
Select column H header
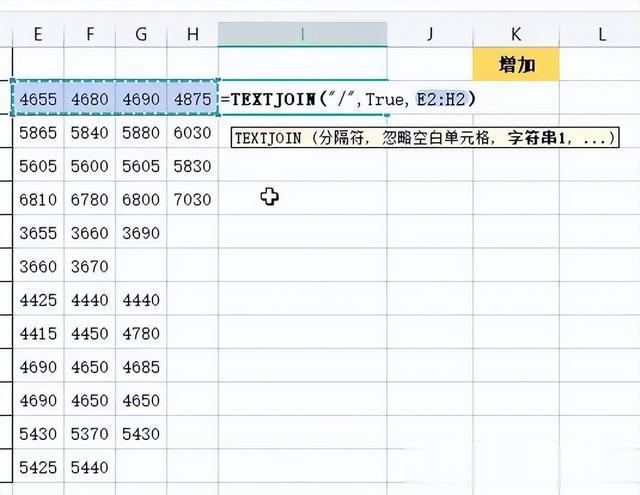[x=193, y=34]
